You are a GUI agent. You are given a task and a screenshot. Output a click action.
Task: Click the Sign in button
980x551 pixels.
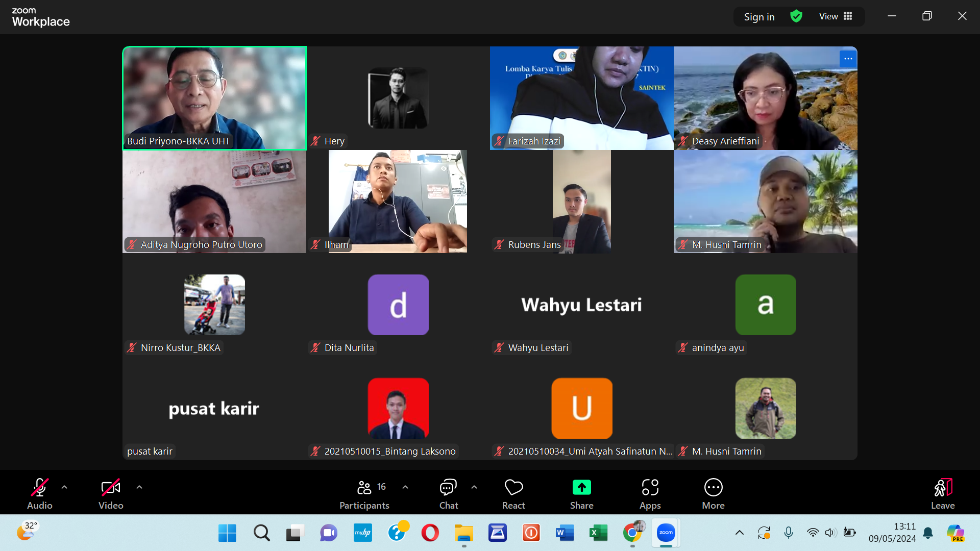coord(759,17)
